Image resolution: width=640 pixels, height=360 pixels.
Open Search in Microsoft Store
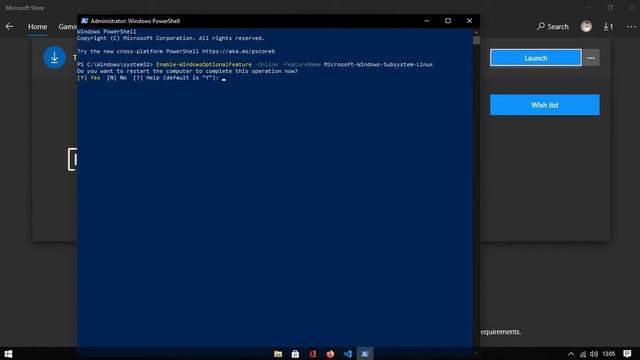pyautogui.click(x=553, y=27)
